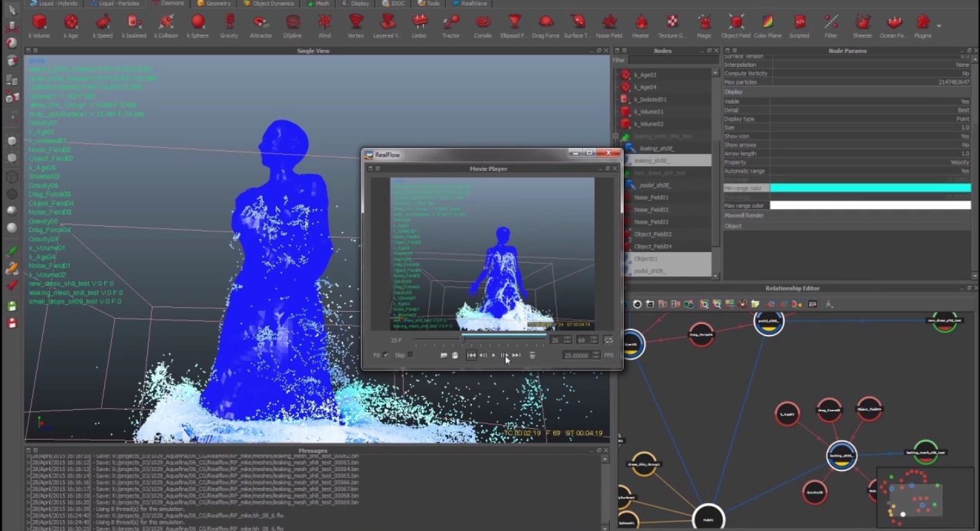Screen dimensions: 980x531
Task: Select the Object_Field04 node in Nodes list
Action: pos(653,246)
